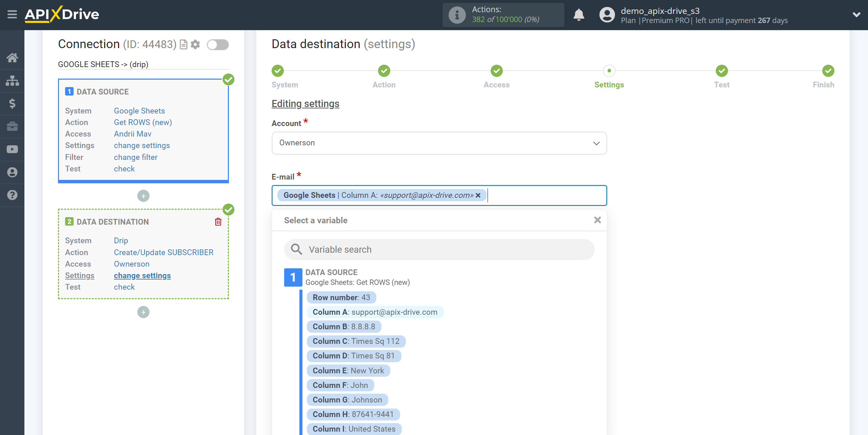This screenshot has height=435, width=868.
Task: Click the variable search magnifier icon
Action: click(296, 249)
